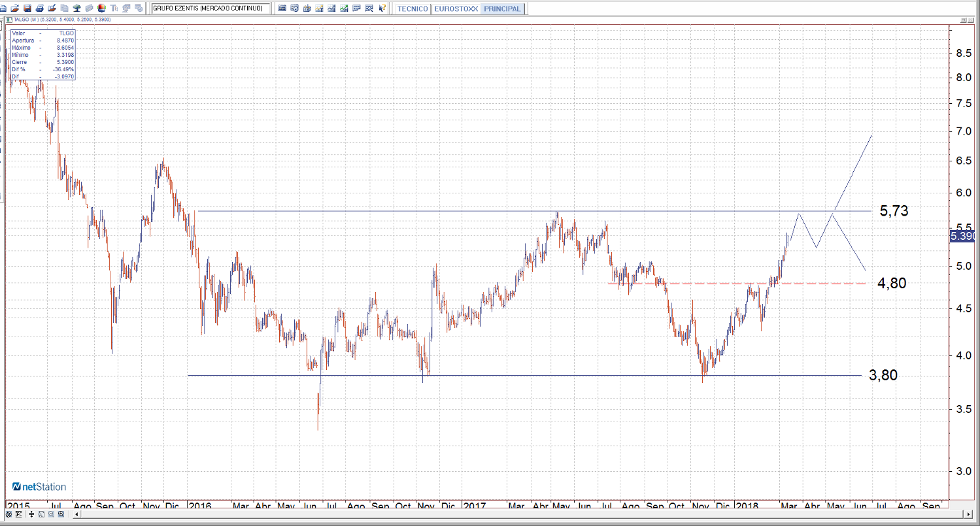Click the copy pages icon
Viewport: 980px width, 526px height.
(x=64, y=8)
